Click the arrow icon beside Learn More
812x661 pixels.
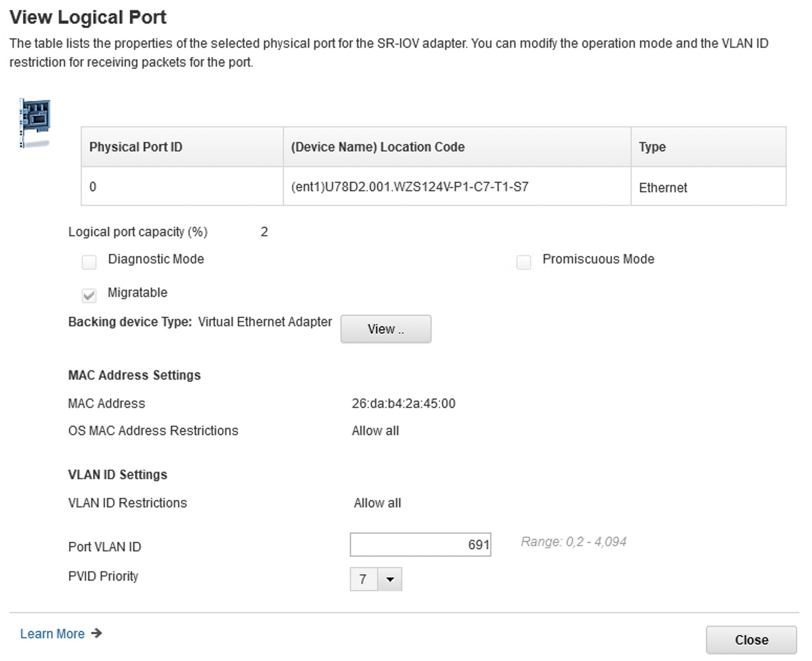tap(96, 633)
